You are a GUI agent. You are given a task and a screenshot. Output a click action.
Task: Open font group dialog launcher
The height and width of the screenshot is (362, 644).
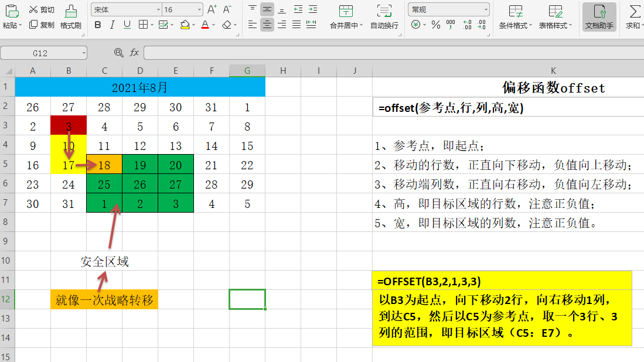click(x=238, y=35)
